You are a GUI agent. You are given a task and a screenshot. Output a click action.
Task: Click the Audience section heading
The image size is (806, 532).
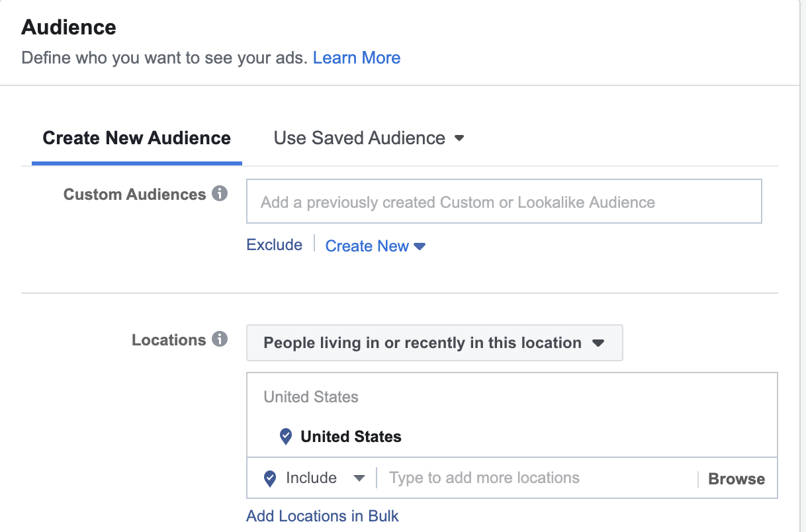click(x=69, y=27)
